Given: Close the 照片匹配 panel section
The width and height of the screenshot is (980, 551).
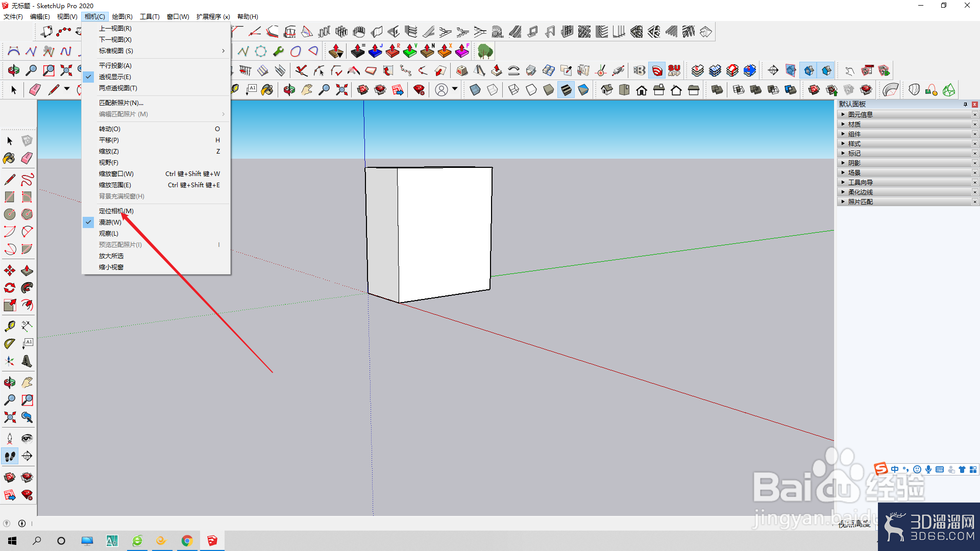Looking at the screenshot, I should pyautogui.click(x=975, y=202).
